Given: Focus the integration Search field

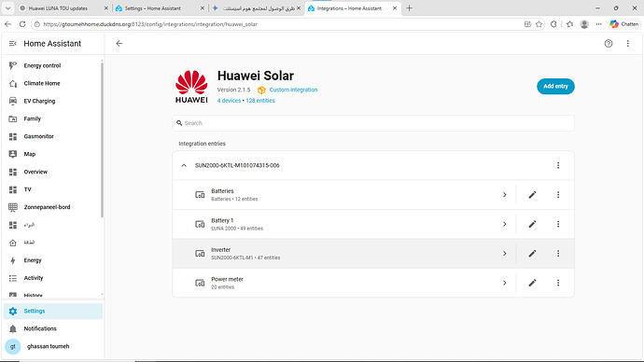Looking at the screenshot, I should pyautogui.click(x=373, y=123).
